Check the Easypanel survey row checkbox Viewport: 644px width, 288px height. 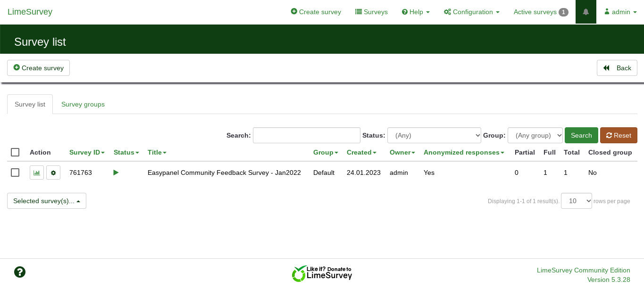click(x=15, y=173)
